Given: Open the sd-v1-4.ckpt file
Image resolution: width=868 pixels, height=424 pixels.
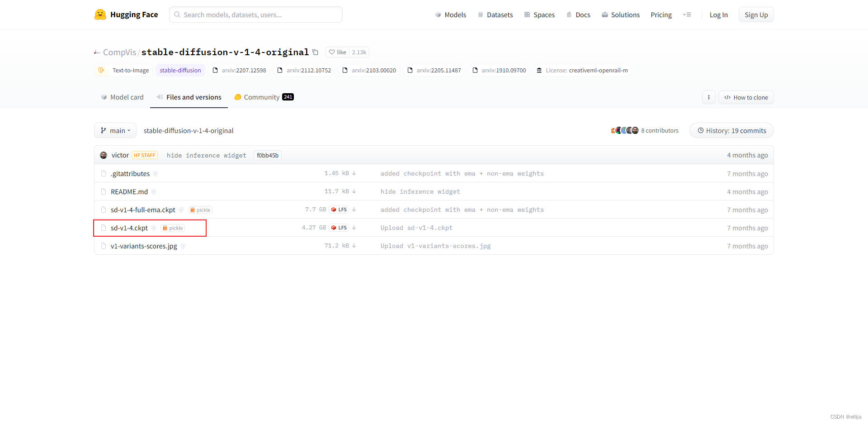Looking at the screenshot, I should [x=129, y=228].
